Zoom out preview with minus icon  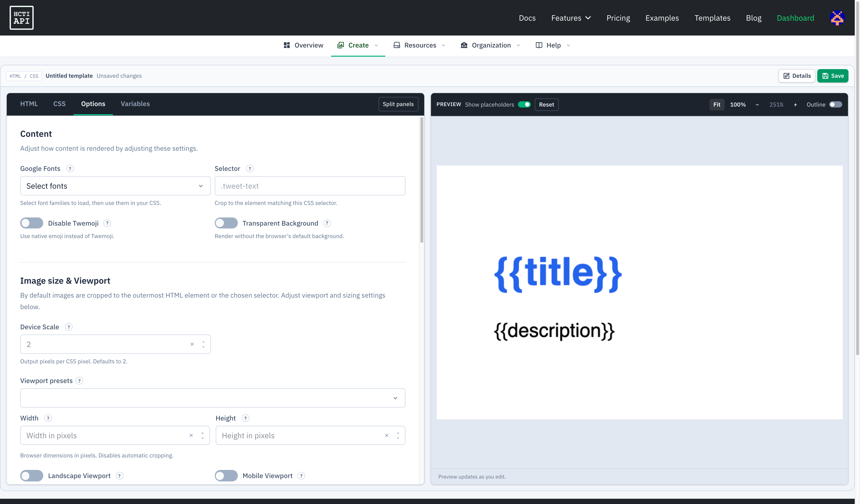[757, 105]
